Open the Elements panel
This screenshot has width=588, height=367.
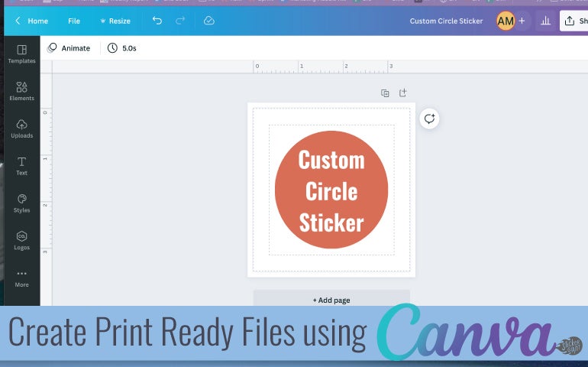point(21,91)
